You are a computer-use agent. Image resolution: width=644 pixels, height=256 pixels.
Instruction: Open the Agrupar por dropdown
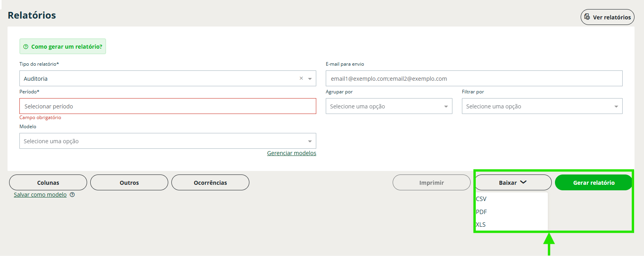tap(389, 106)
